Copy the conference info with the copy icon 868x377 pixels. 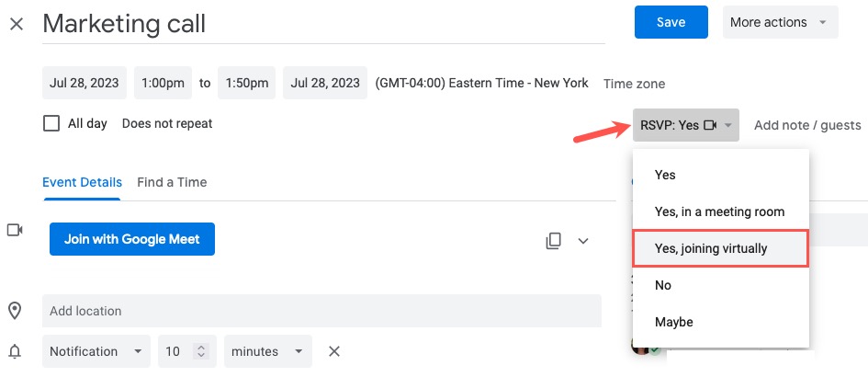(x=554, y=241)
